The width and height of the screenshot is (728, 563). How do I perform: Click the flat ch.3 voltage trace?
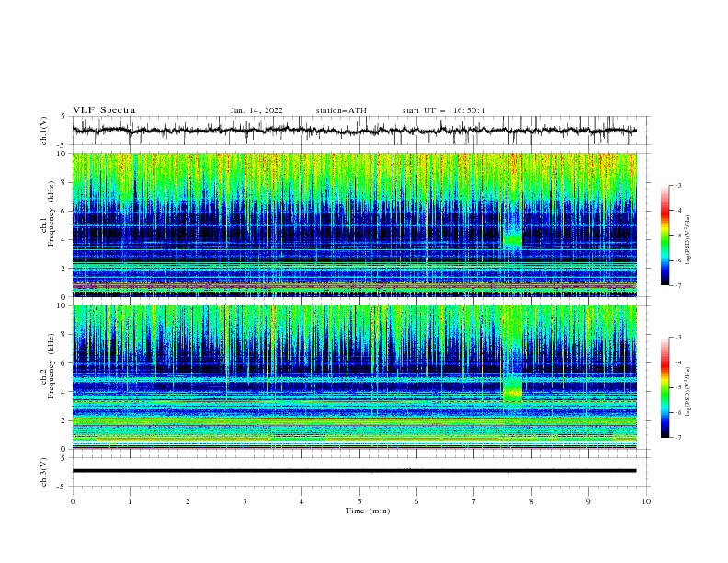354,471
